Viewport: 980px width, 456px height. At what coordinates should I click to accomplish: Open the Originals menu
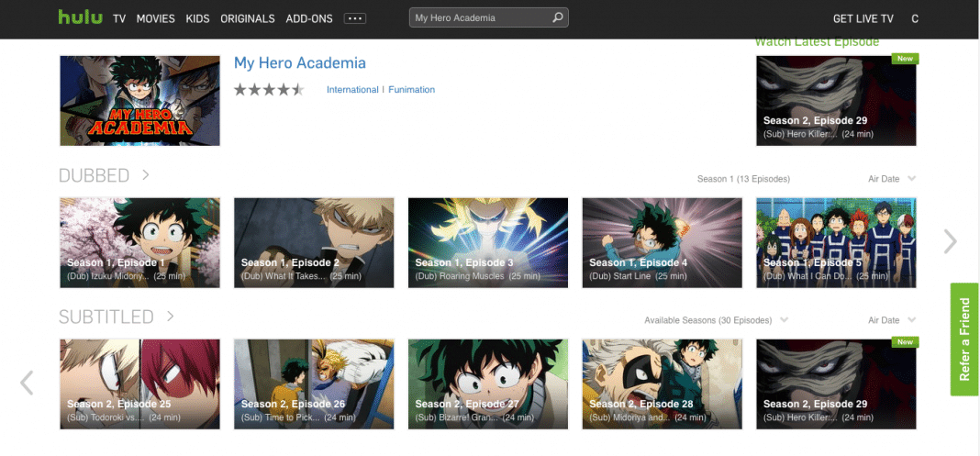[x=248, y=18]
